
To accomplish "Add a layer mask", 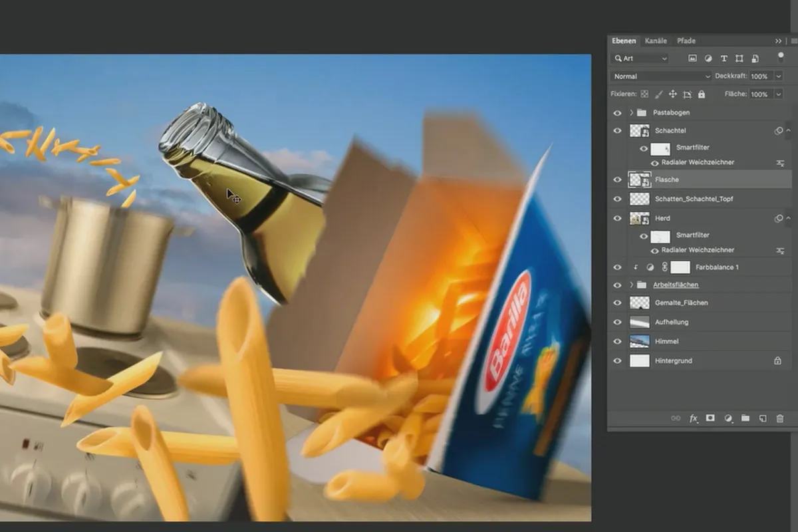I will 710,418.
